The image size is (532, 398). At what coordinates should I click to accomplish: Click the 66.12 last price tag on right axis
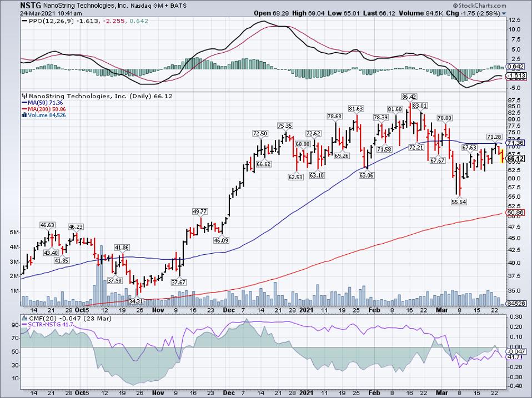click(515, 159)
